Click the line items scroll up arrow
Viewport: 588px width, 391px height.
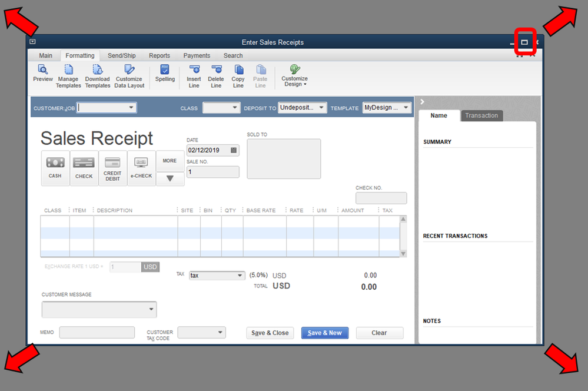tap(403, 219)
